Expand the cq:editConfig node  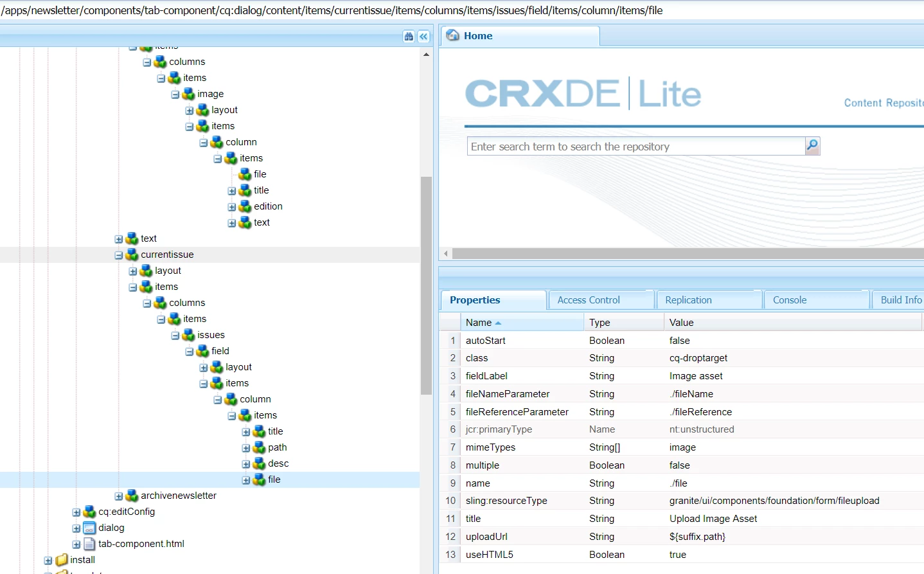click(76, 512)
